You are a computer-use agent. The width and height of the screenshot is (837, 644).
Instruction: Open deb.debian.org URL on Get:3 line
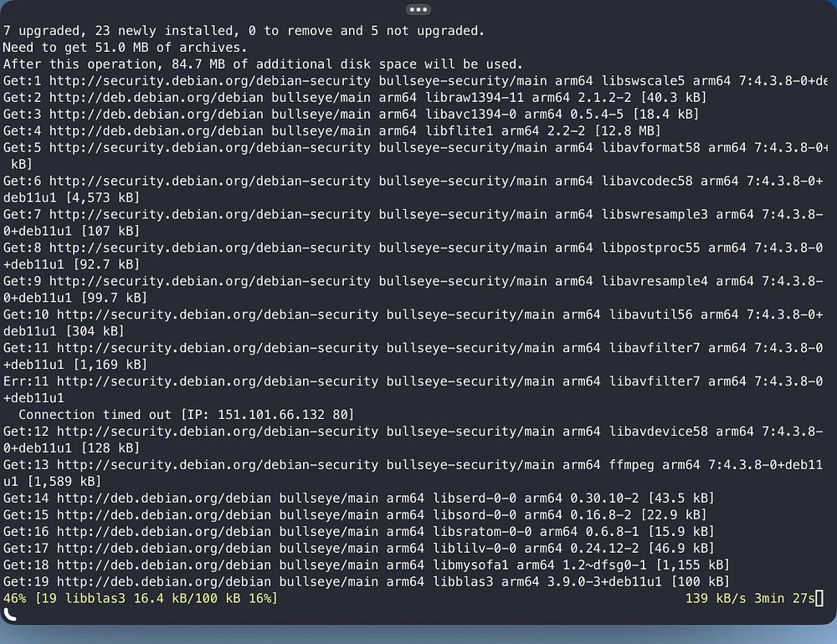click(157, 115)
